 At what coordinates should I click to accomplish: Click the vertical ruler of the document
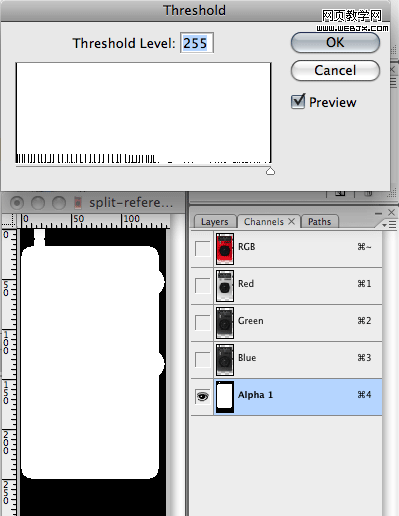pos(9,372)
